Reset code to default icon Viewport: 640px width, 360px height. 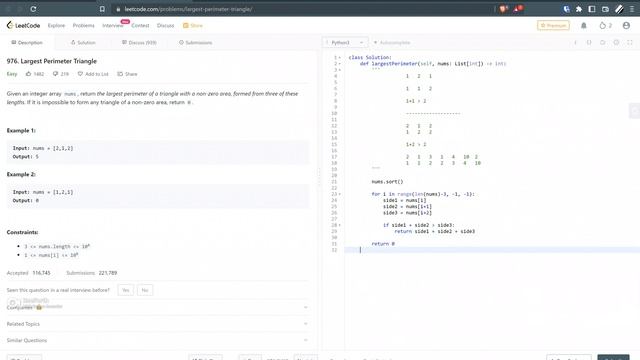602,42
